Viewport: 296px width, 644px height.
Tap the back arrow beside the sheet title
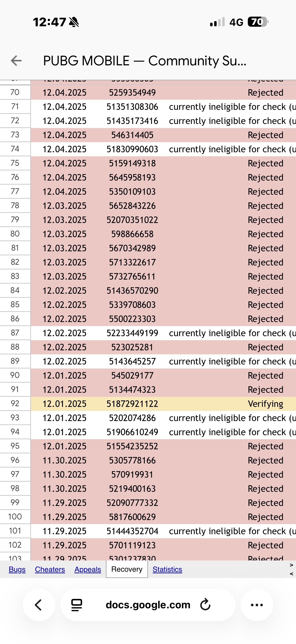pyautogui.click(x=16, y=61)
